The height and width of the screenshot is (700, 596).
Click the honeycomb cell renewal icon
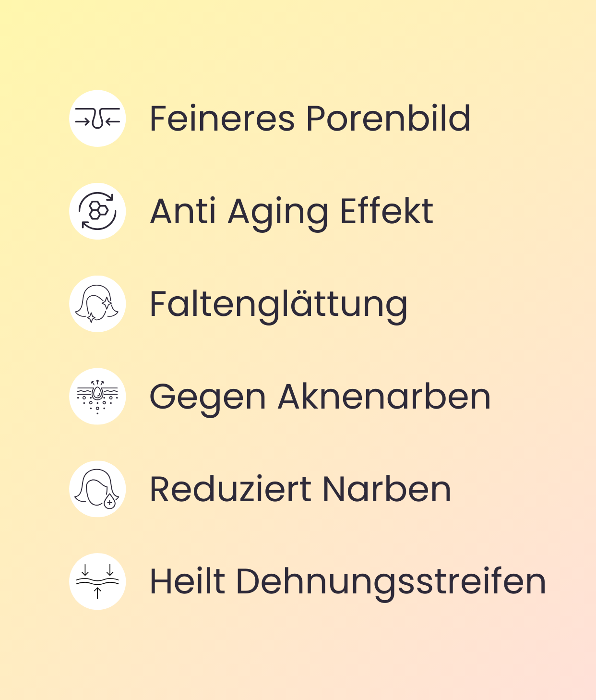tap(97, 211)
